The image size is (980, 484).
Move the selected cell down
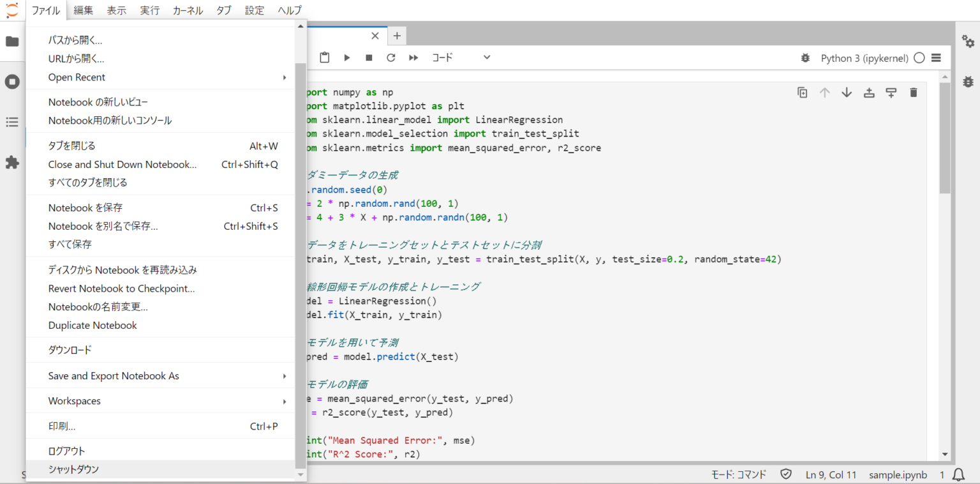pos(847,92)
